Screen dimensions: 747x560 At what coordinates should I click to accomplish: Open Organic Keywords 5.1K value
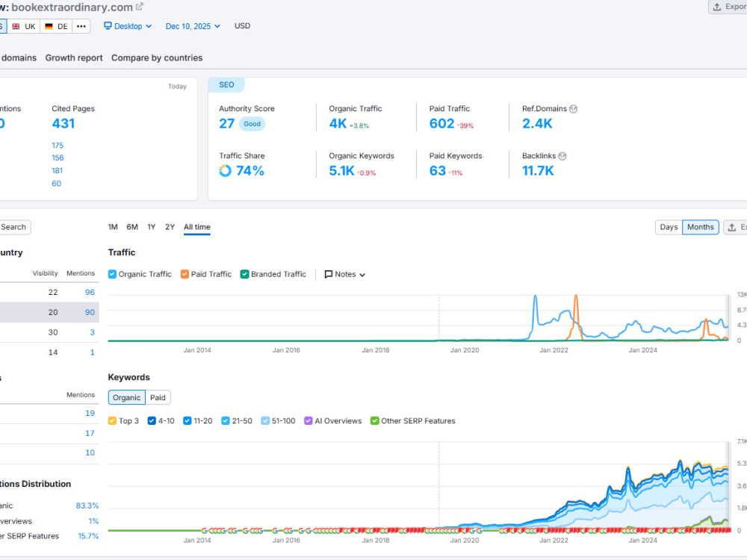(341, 171)
